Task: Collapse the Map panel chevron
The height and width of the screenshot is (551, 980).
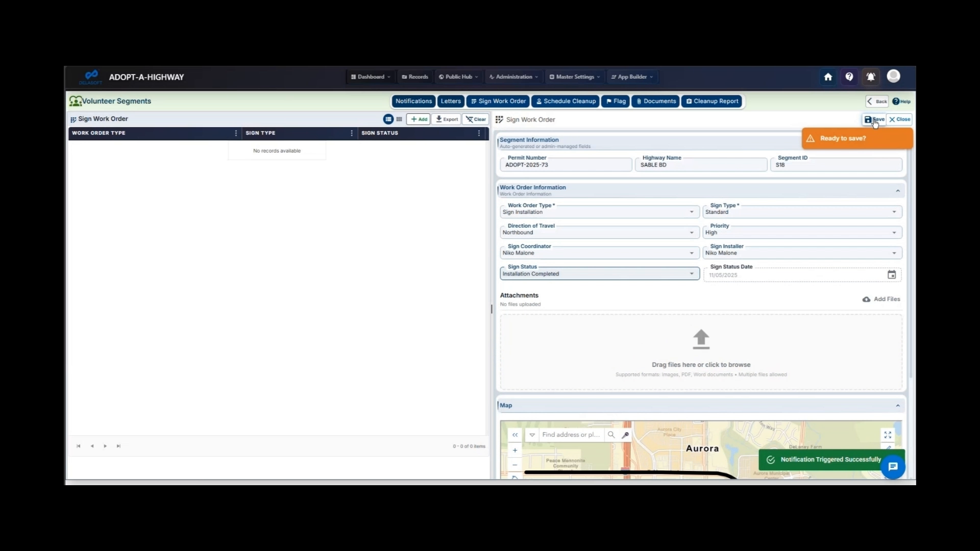Action: coord(897,405)
